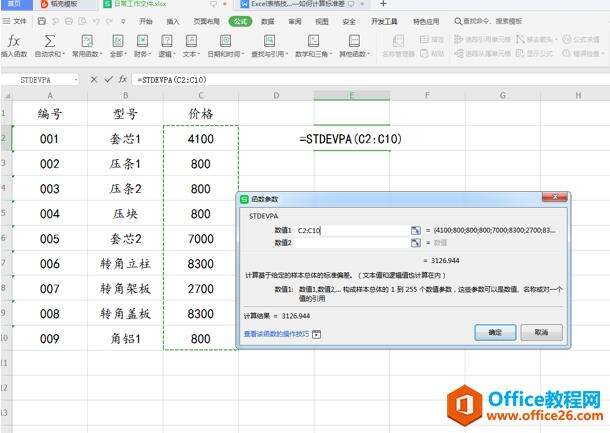
Task: Click the video icon beside the tips link
Action: [317, 334]
